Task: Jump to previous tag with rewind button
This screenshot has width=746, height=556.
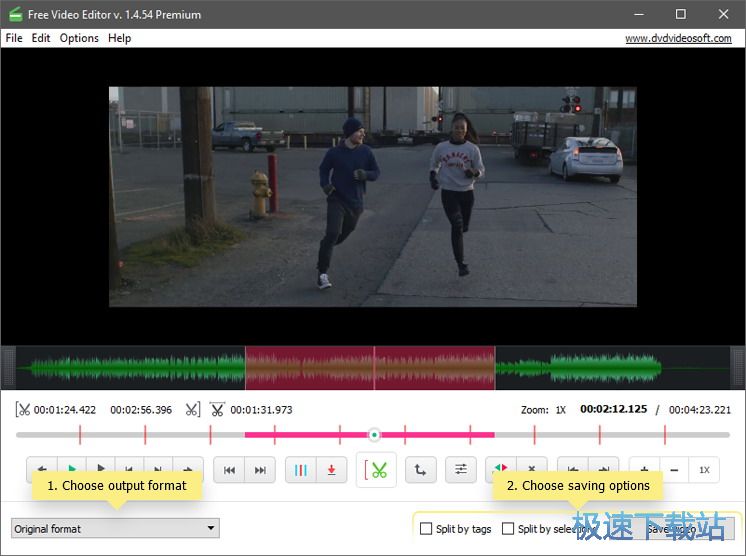Action: tap(229, 470)
